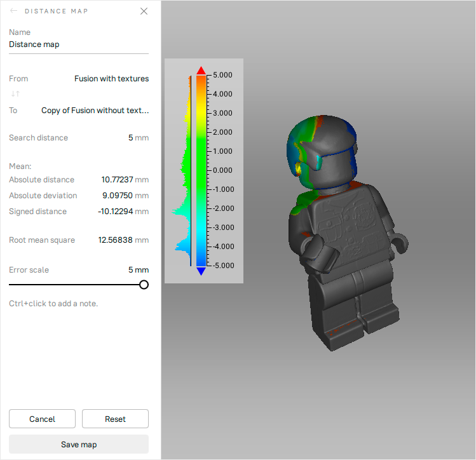Click the Error scale value 5 mm

click(x=139, y=270)
